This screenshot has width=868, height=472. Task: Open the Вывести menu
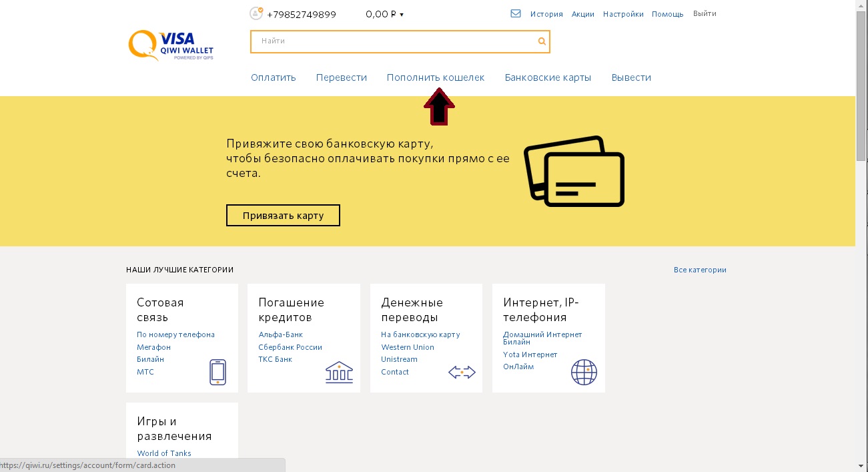(631, 77)
